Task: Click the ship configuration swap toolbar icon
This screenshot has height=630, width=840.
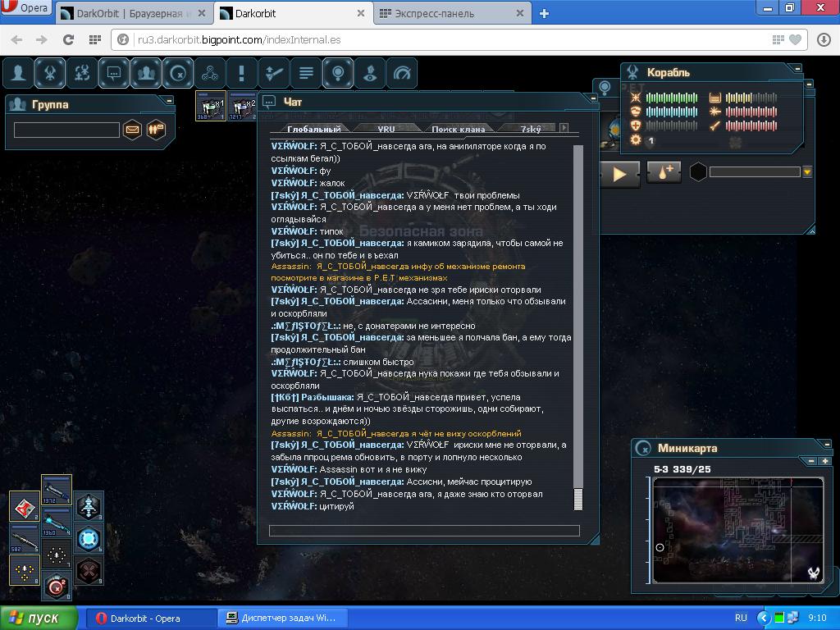Action: [82, 72]
